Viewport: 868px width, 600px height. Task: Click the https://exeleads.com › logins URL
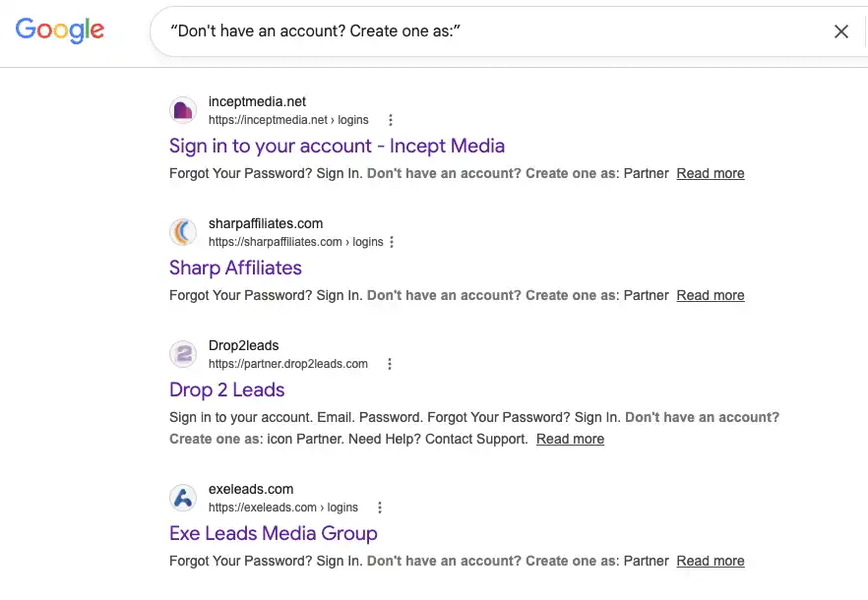[282, 508]
